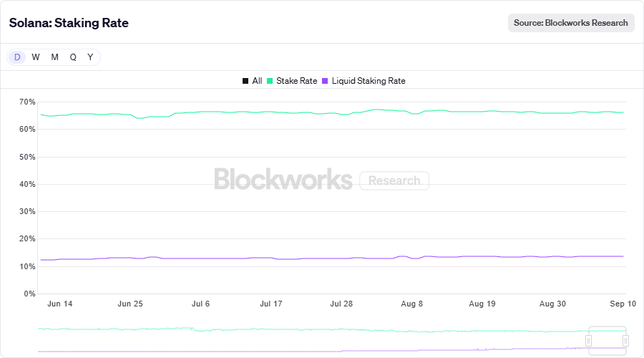
Task: Switch to weekly W interval
Action: pyautogui.click(x=36, y=57)
